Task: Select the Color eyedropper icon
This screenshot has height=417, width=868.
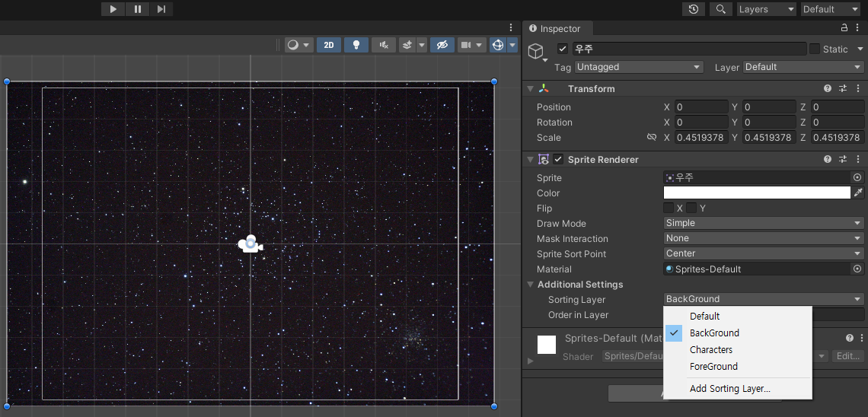Action: point(858,193)
